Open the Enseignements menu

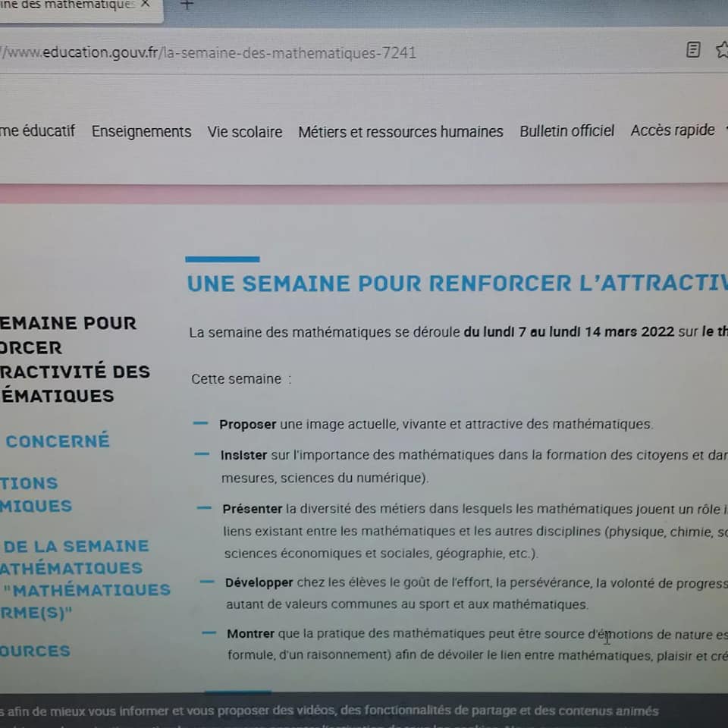pos(141,132)
